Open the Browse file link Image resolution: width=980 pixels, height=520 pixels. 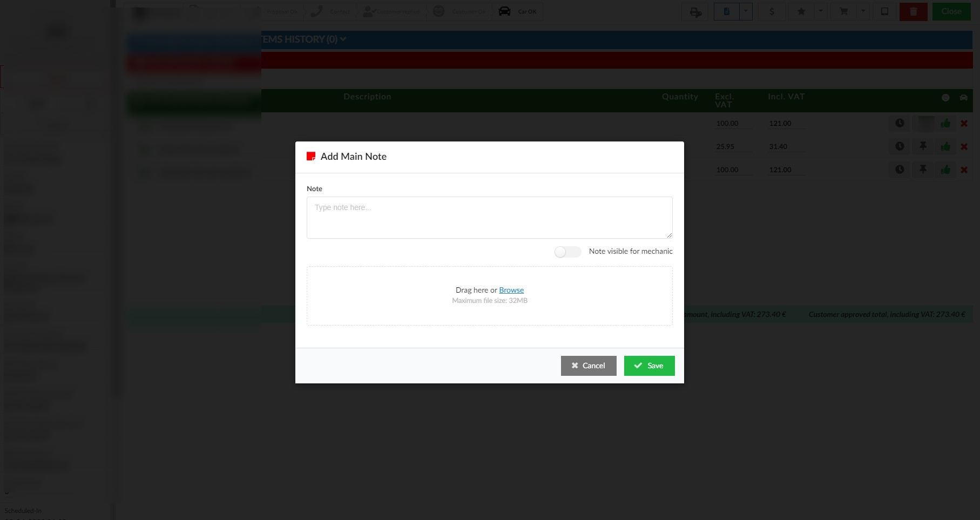tap(511, 290)
